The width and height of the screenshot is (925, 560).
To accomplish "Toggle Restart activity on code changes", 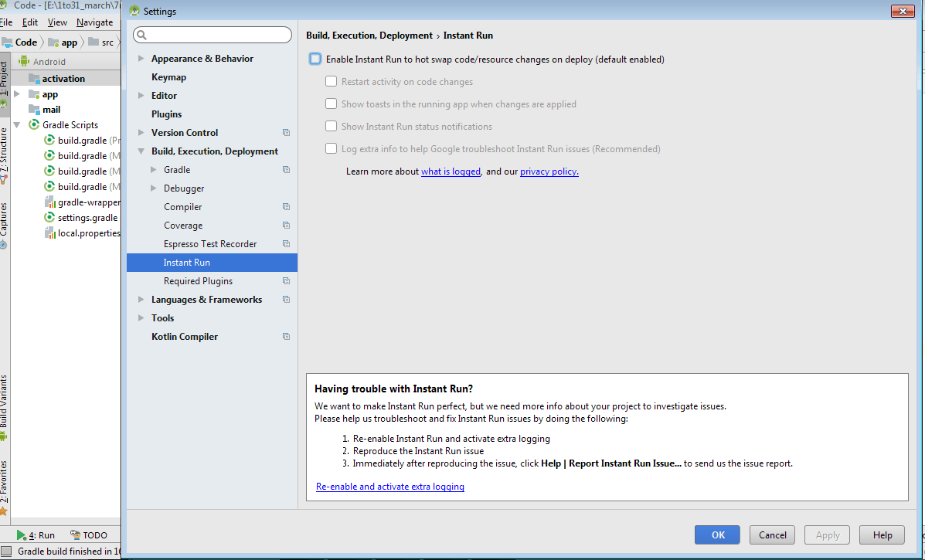I will click(331, 82).
